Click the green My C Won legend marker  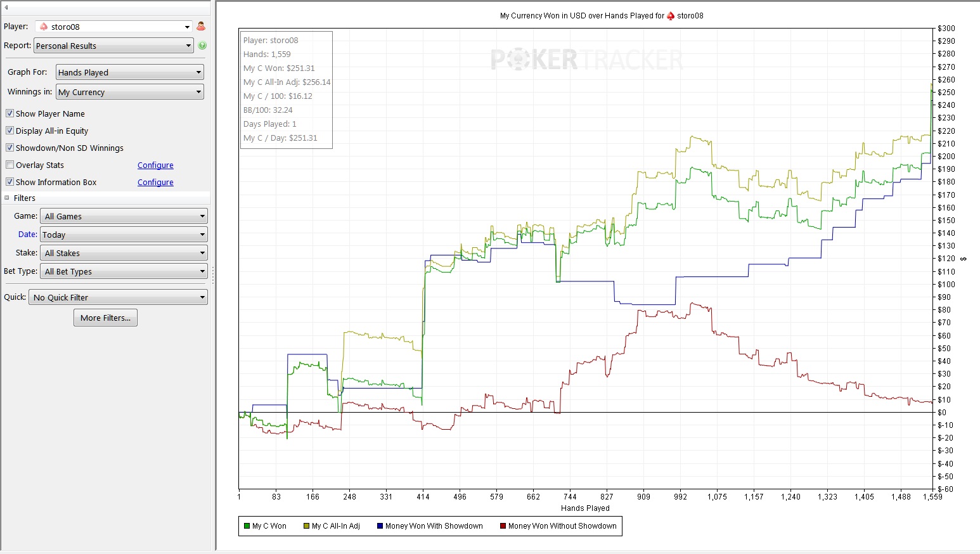[x=247, y=526]
